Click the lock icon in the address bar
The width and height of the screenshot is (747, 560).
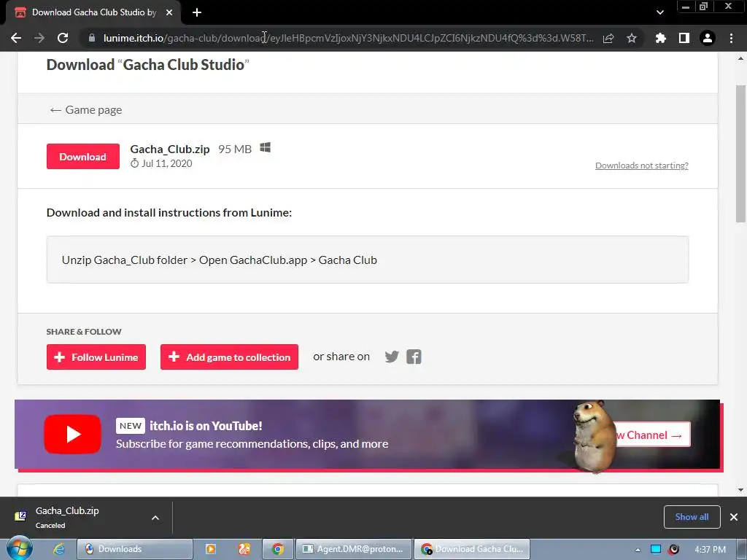click(92, 38)
